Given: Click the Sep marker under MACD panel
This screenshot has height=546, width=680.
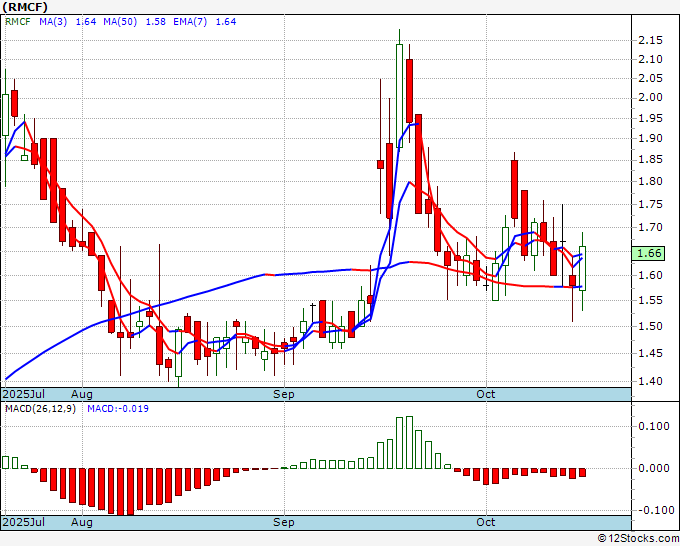Looking at the screenshot, I should (284, 523).
